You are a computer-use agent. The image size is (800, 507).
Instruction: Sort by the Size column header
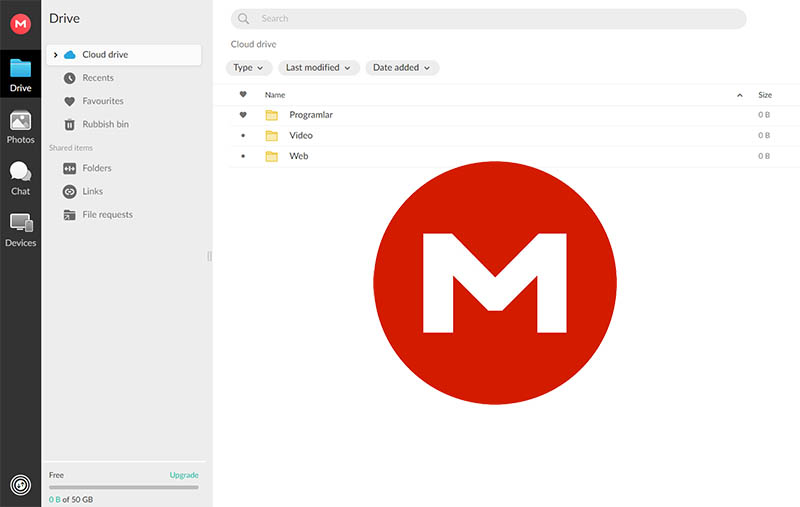(765, 95)
